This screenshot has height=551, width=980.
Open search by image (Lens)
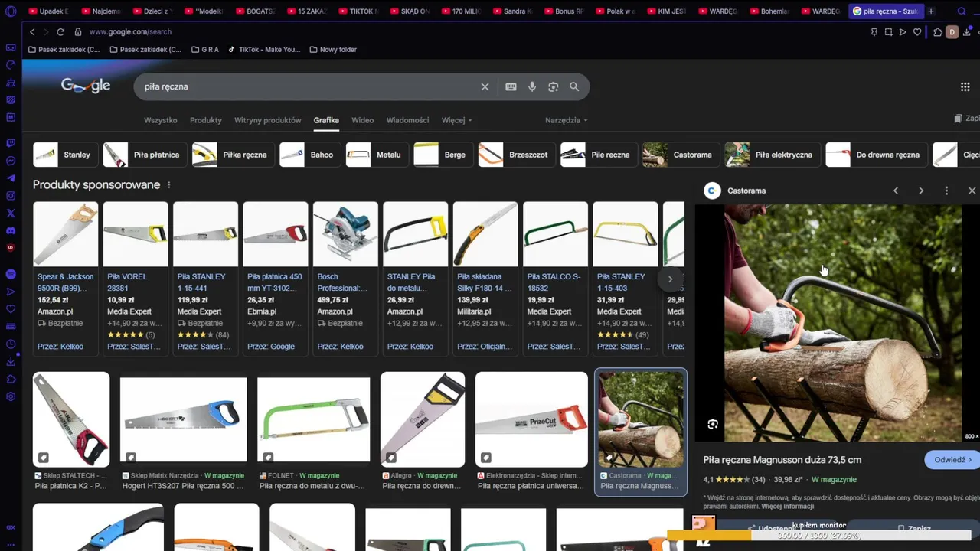tap(553, 86)
